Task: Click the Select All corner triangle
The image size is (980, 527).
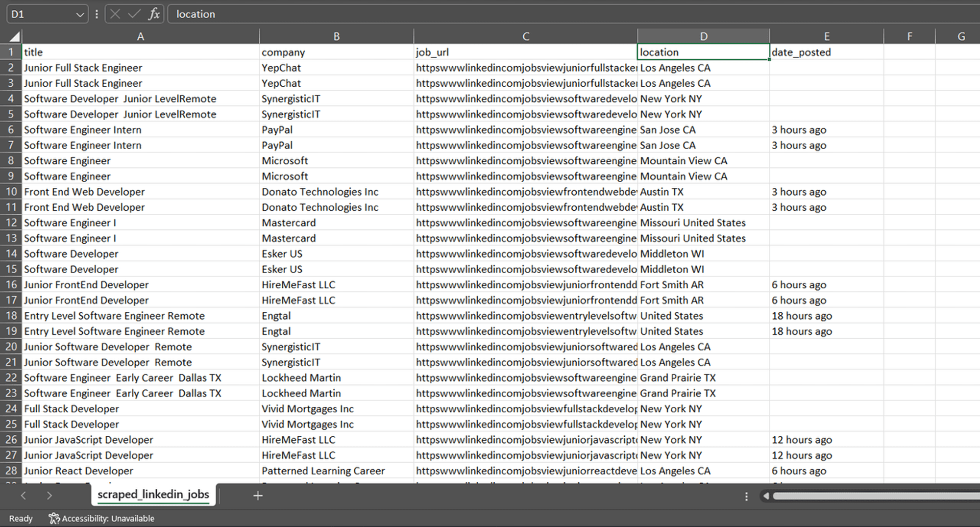Action: (x=12, y=36)
